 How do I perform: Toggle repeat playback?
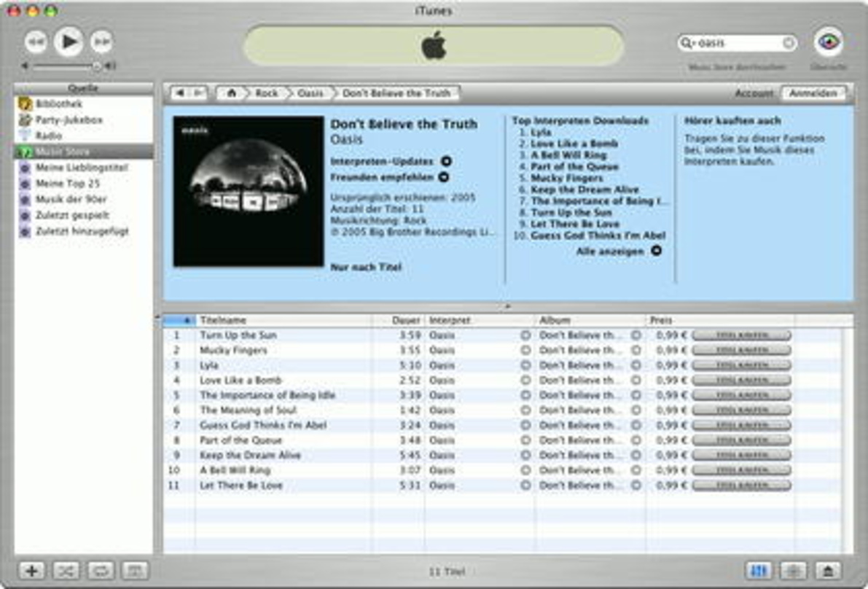pos(100,571)
